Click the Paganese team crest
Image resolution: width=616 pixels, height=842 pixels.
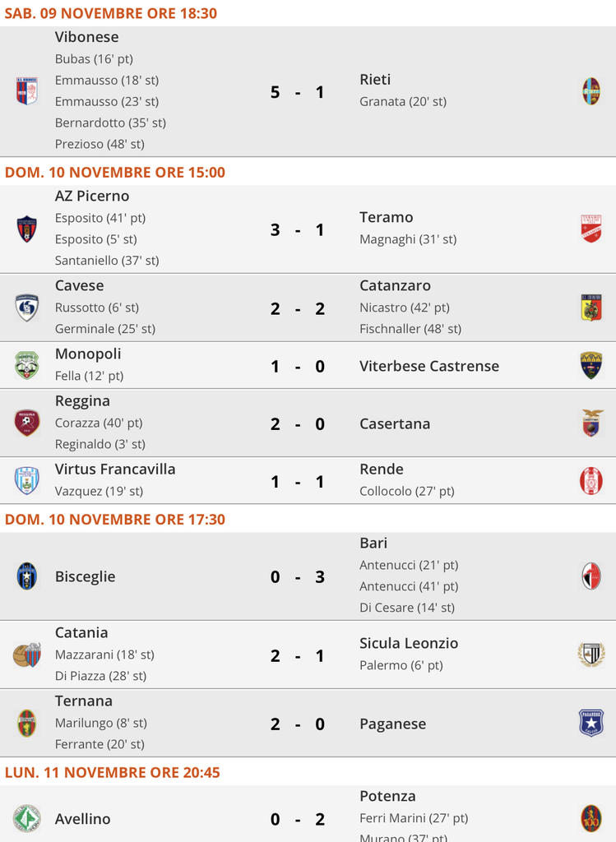click(x=591, y=724)
